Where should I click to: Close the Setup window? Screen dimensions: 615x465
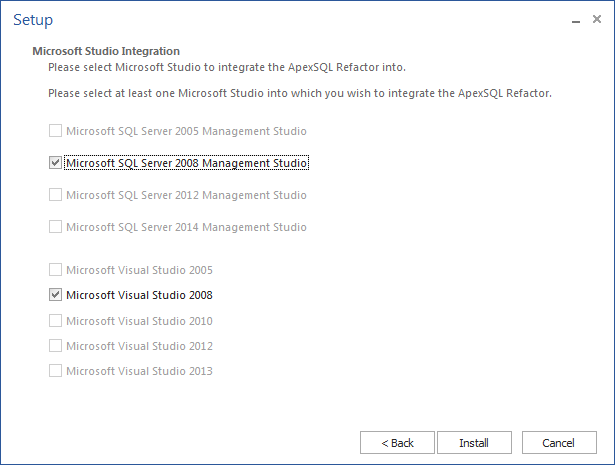click(597, 19)
